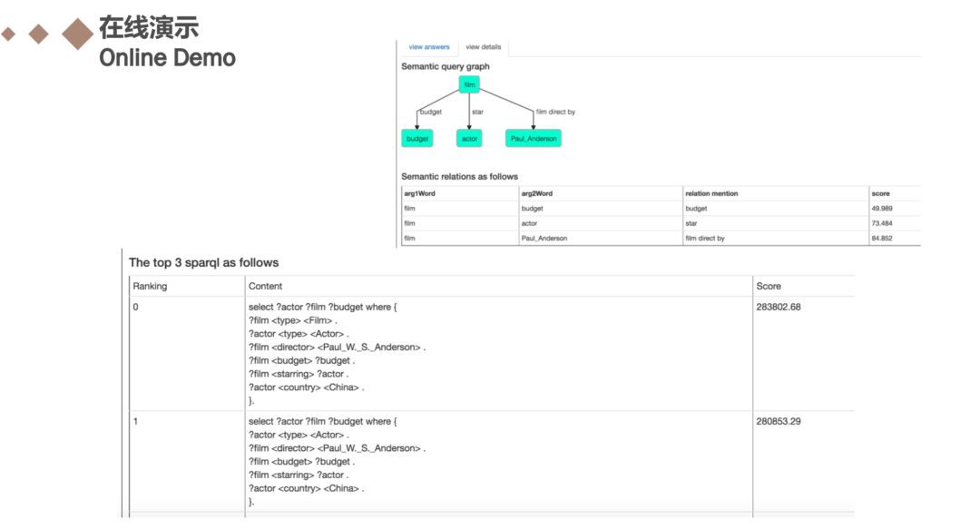
Task: Select the score cell '84.852'
Action: (x=882, y=239)
